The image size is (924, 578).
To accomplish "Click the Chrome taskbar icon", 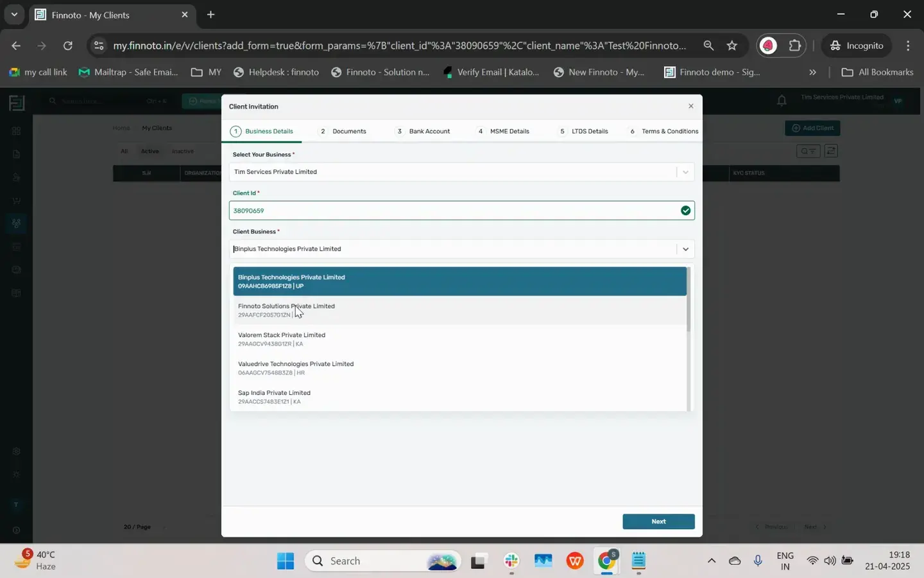I will tap(607, 561).
